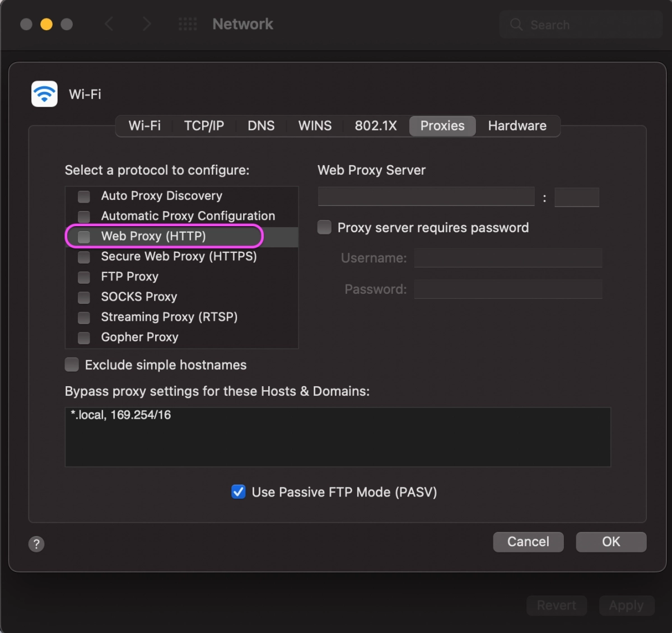Check the Secure Web Proxy (HTTPS) option
672x633 pixels.
click(x=84, y=257)
